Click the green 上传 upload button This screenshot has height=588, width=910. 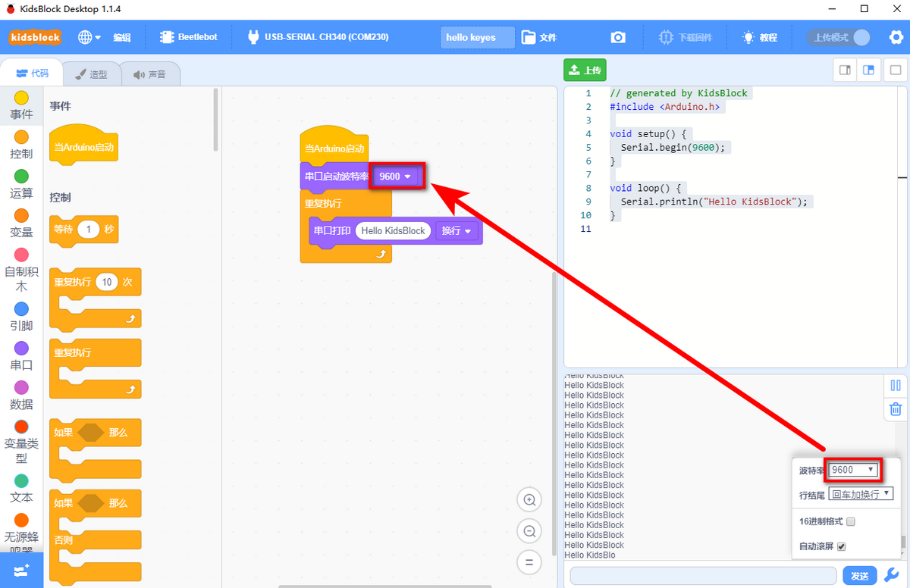click(585, 70)
